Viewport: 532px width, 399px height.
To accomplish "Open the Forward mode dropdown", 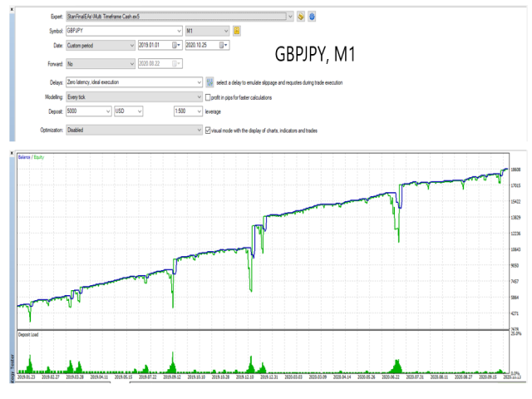I will point(131,63).
